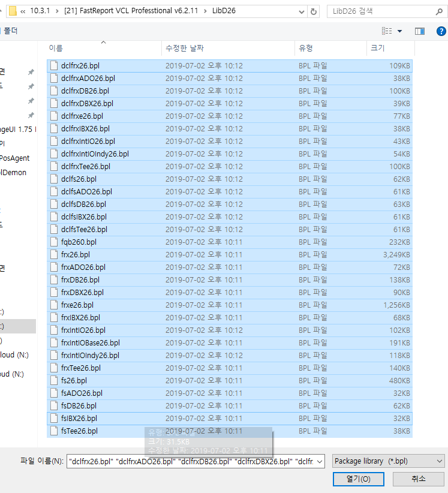Select file frxIntIOIndy26.bpl
Screen dimensions: 448x493
click(x=230, y=355)
